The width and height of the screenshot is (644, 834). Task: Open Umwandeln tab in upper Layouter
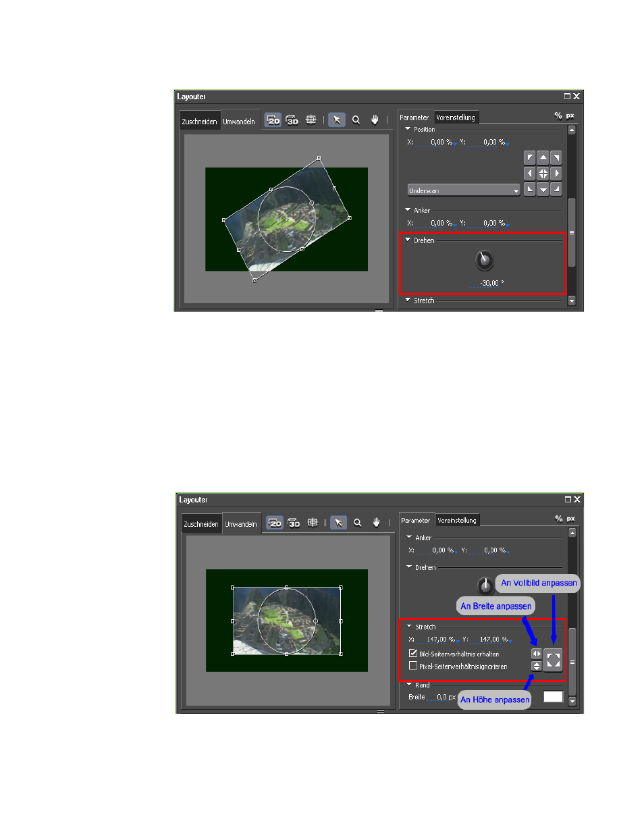pos(239,121)
